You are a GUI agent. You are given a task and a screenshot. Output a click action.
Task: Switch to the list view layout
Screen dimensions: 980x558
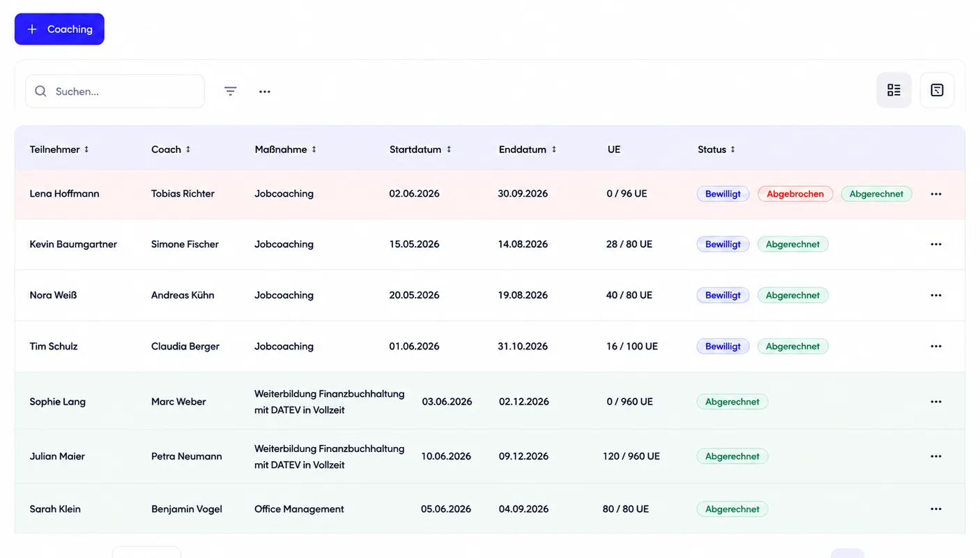(894, 90)
